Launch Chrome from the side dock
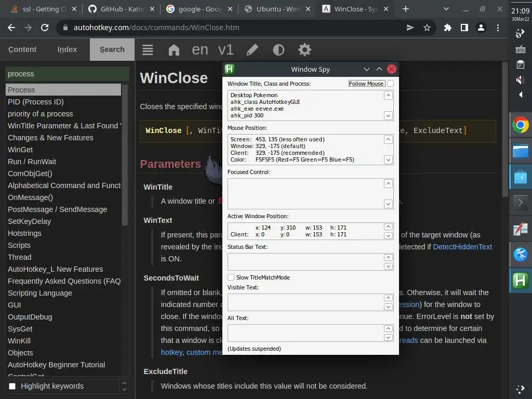The height and width of the screenshot is (399, 532). point(520,125)
